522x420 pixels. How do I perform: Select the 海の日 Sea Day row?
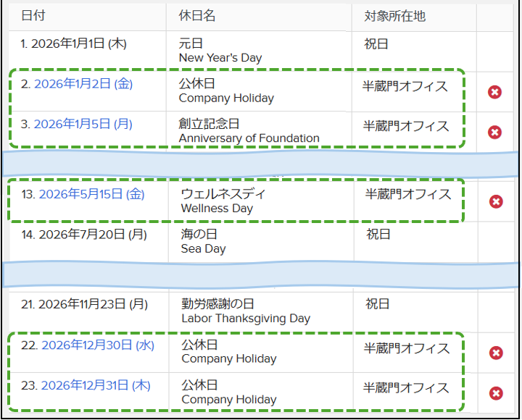coord(261,241)
